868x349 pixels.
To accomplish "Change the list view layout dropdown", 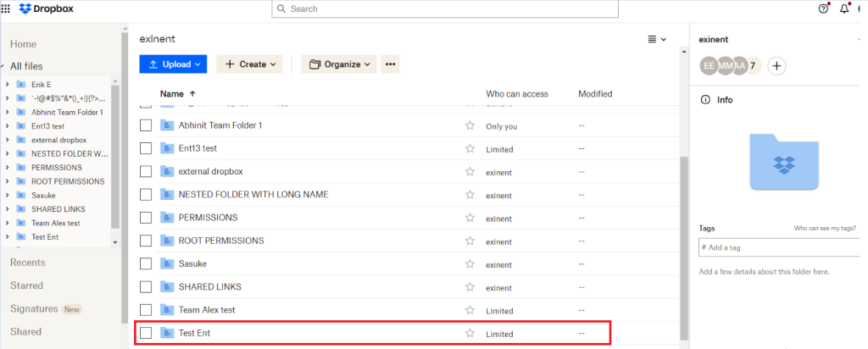I will [x=657, y=39].
